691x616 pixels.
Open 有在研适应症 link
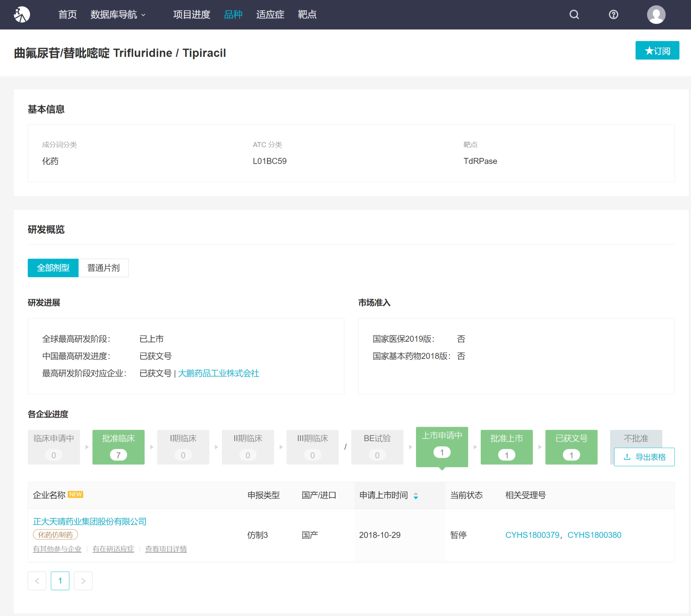(113, 549)
